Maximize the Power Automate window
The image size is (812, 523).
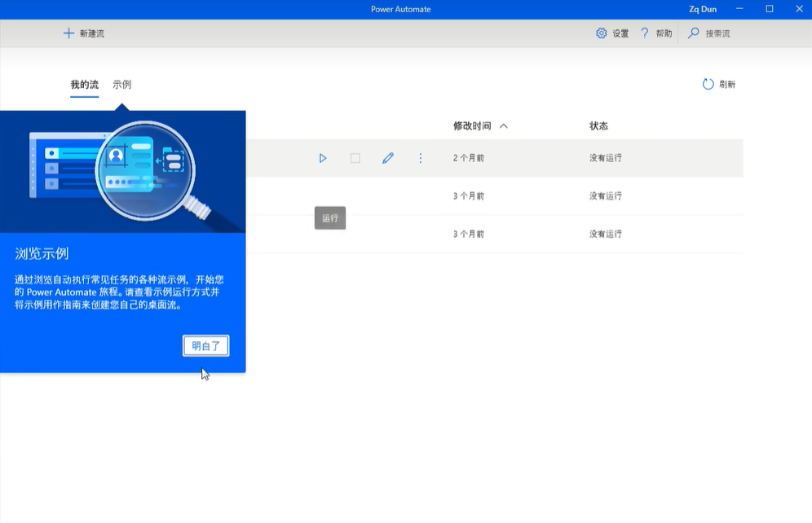point(769,9)
